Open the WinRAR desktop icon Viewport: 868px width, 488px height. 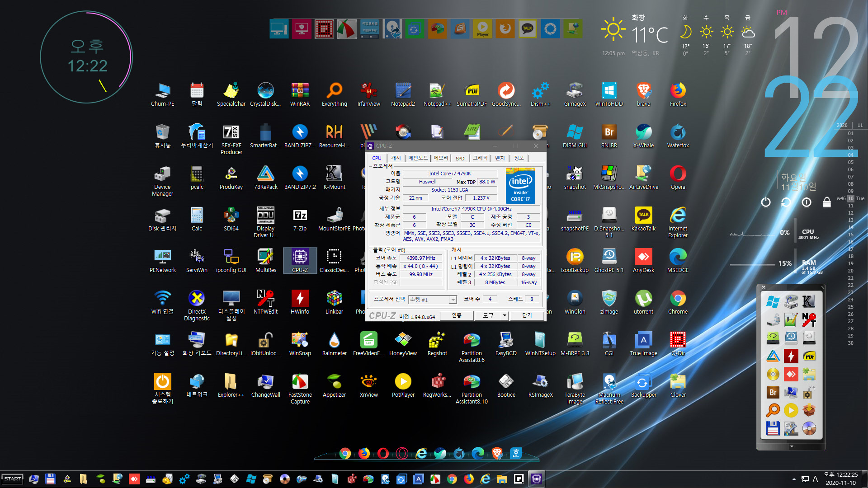point(300,94)
